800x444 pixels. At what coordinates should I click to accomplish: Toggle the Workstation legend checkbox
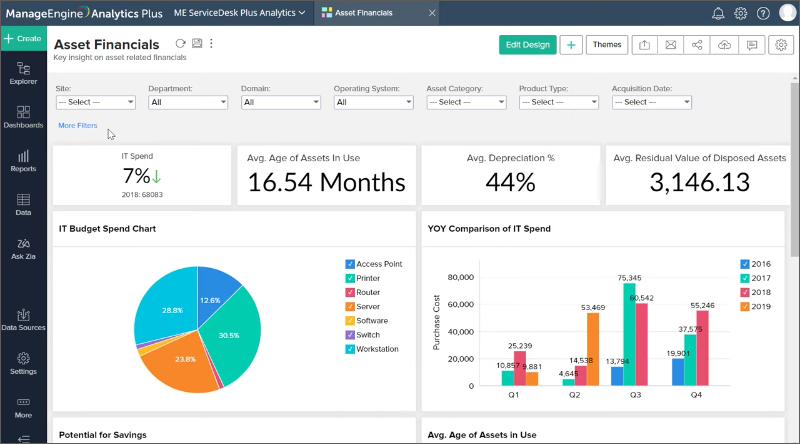350,349
